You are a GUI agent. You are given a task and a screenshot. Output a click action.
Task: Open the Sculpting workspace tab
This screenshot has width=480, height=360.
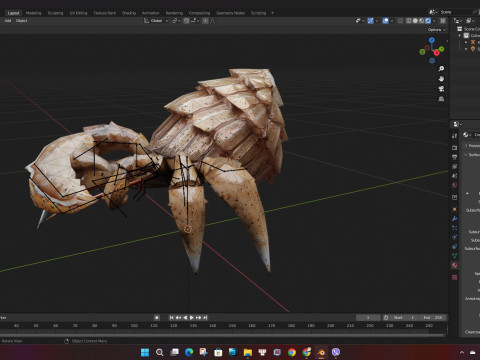tap(55, 13)
